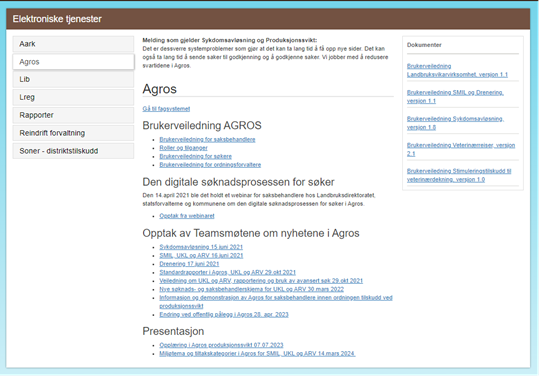This screenshot has width=539, height=376.
Task: Open Soner - distriktstilskudd menu item
Action: point(73,151)
